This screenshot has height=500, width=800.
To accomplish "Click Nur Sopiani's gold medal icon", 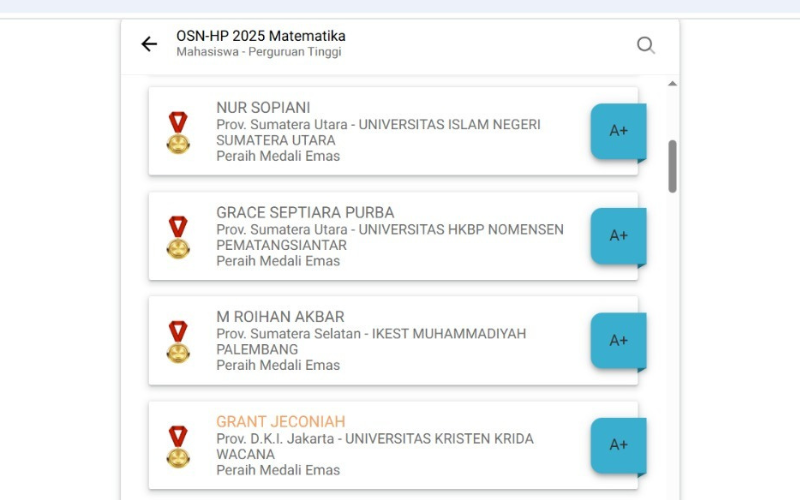I will pyautogui.click(x=178, y=132).
